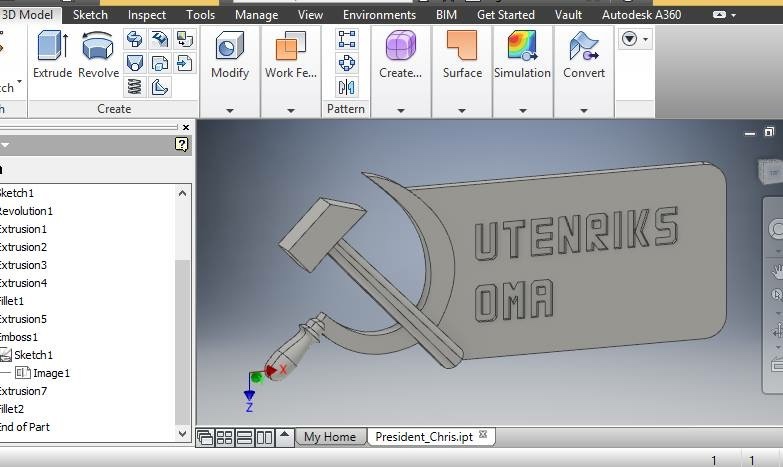Select the Rib tool icon

(160, 87)
